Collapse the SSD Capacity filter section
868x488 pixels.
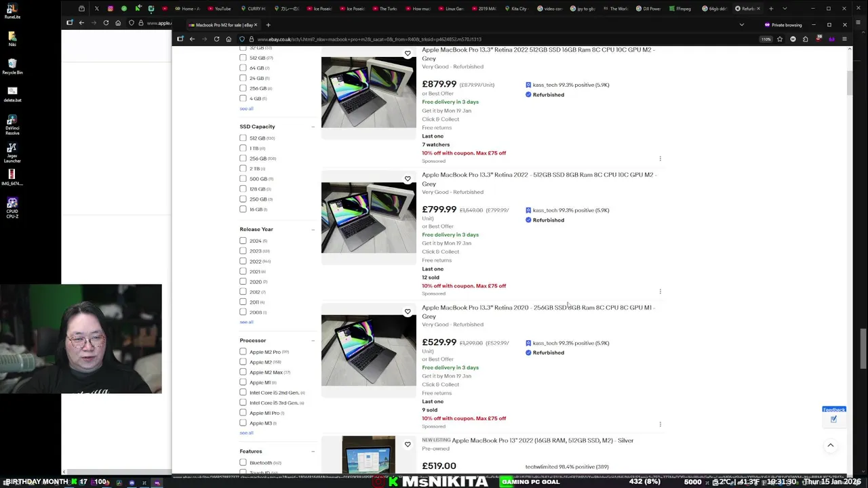pyautogui.click(x=313, y=127)
